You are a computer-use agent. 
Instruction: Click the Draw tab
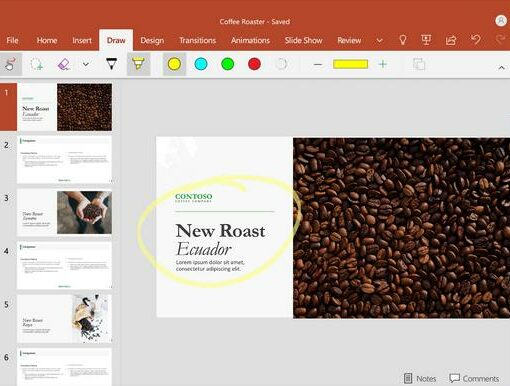pyautogui.click(x=116, y=40)
